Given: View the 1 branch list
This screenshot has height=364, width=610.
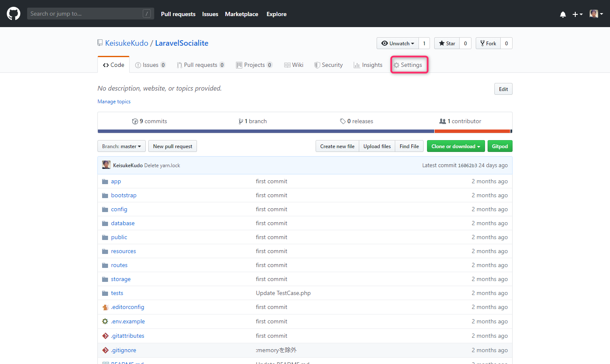Looking at the screenshot, I should [252, 121].
